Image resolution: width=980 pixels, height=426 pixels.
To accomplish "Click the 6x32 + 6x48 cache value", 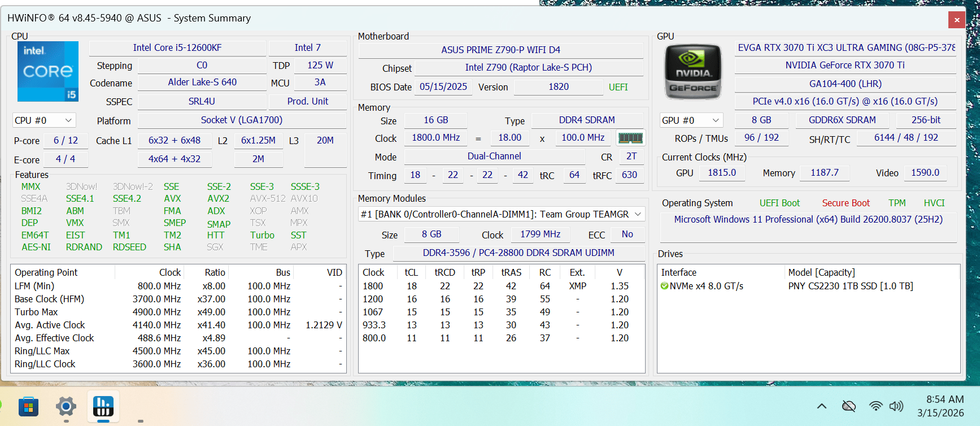I will coord(175,140).
